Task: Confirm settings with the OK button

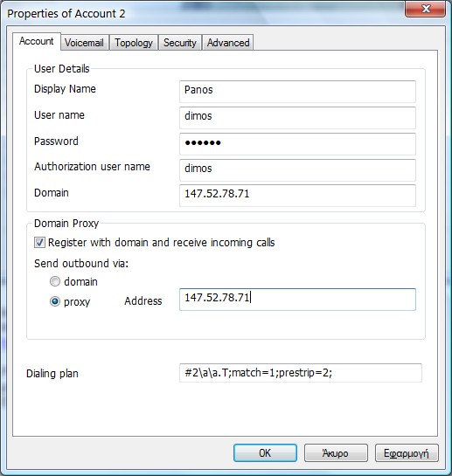Action: click(x=265, y=453)
